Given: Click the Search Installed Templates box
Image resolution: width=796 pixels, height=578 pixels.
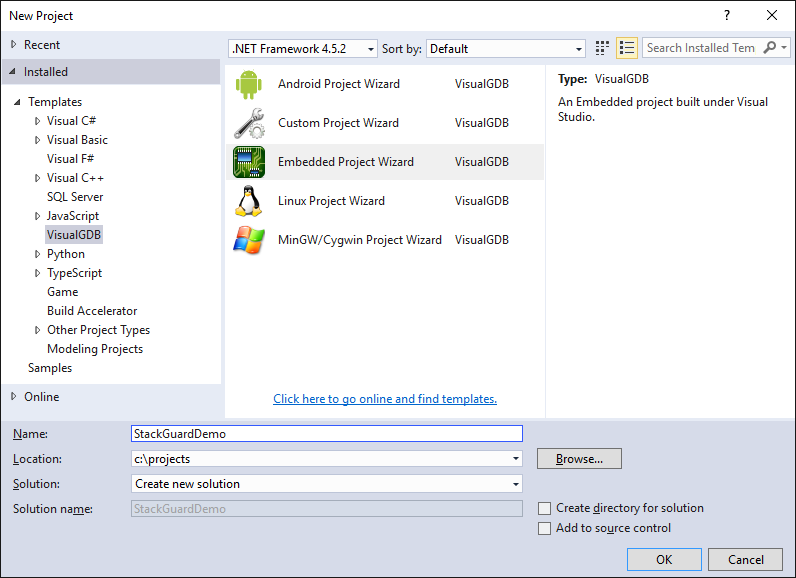Looking at the screenshot, I should (x=702, y=48).
